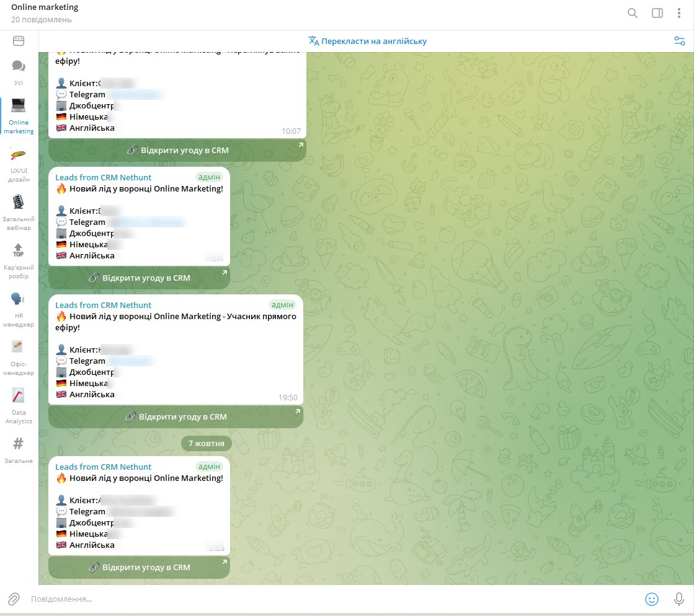The height and width of the screenshot is (616, 694).
Task: Open search in the chat header
Action: point(633,13)
